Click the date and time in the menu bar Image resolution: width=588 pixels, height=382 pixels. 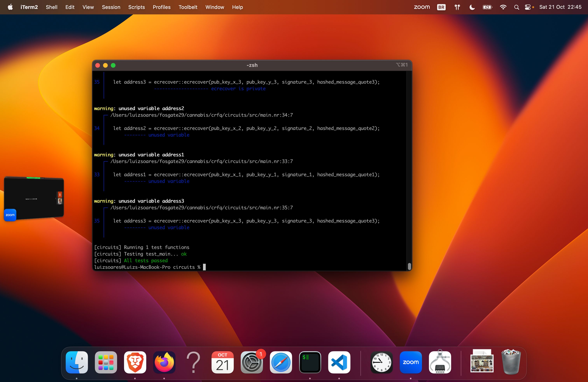pyautogui.click(x=560, y=7)
